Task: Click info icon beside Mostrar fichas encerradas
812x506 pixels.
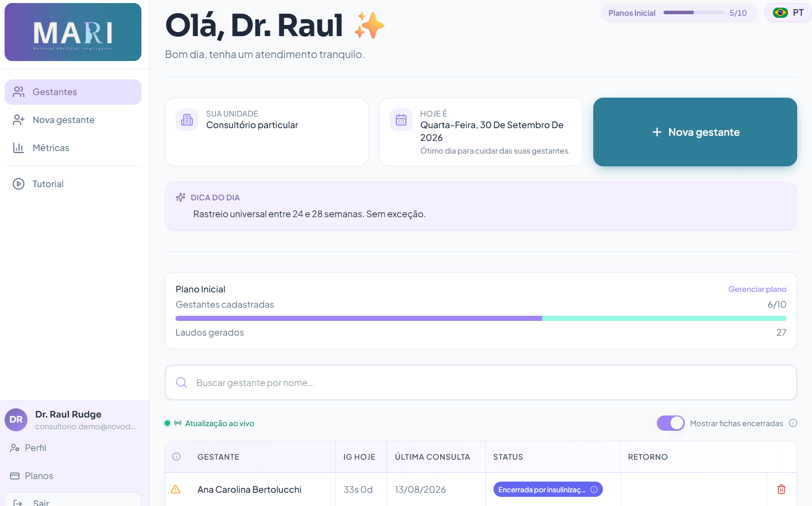Action: click(x=793, y=423)
